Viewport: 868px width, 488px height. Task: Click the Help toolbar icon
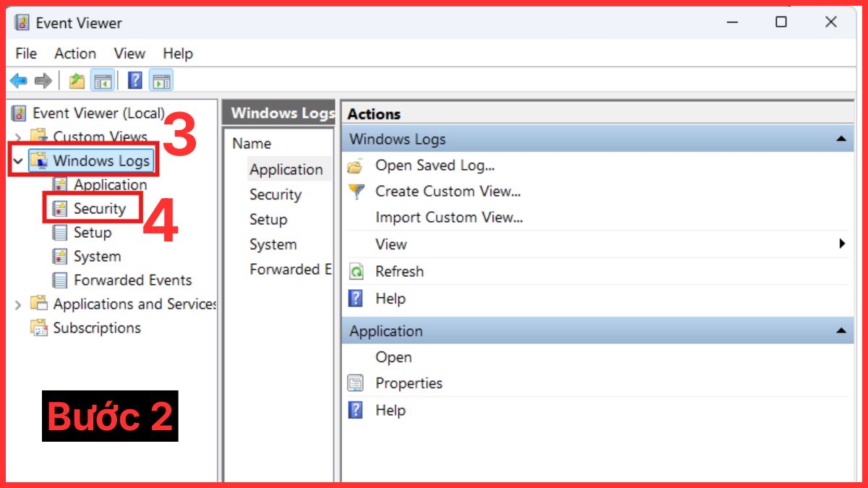coord(135,80)
